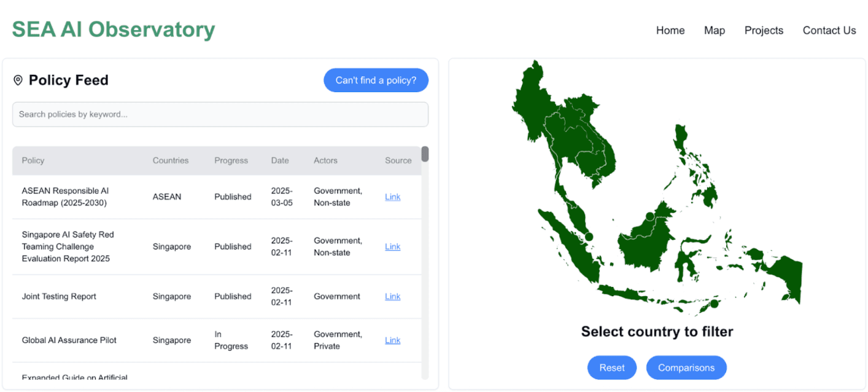
Task: Click the Brunei marker dot on the map
Action: coord(650,216)
